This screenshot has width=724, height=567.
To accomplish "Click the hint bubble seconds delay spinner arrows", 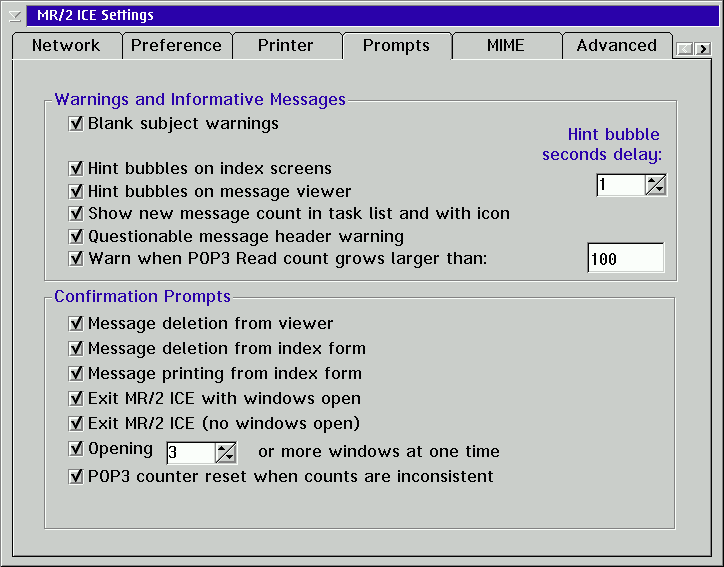I will 656,185.
